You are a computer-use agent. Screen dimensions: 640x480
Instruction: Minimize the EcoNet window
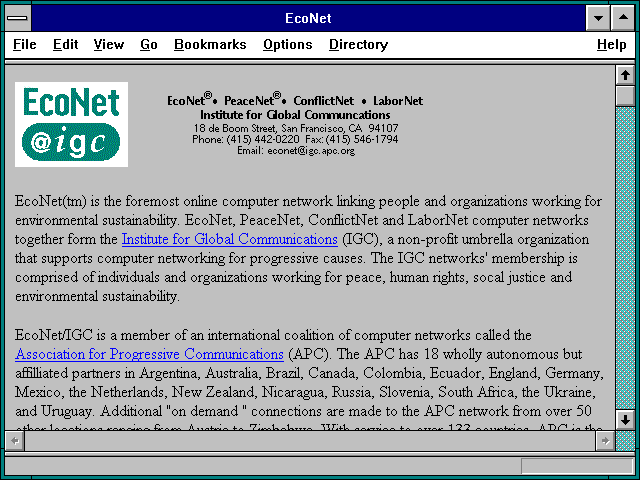point(598,18)
